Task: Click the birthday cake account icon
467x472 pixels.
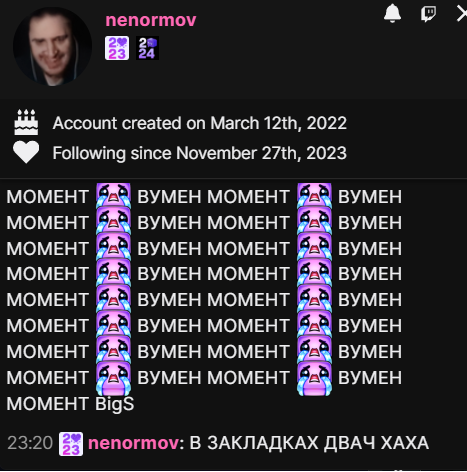Action: [x=26, y=122]
